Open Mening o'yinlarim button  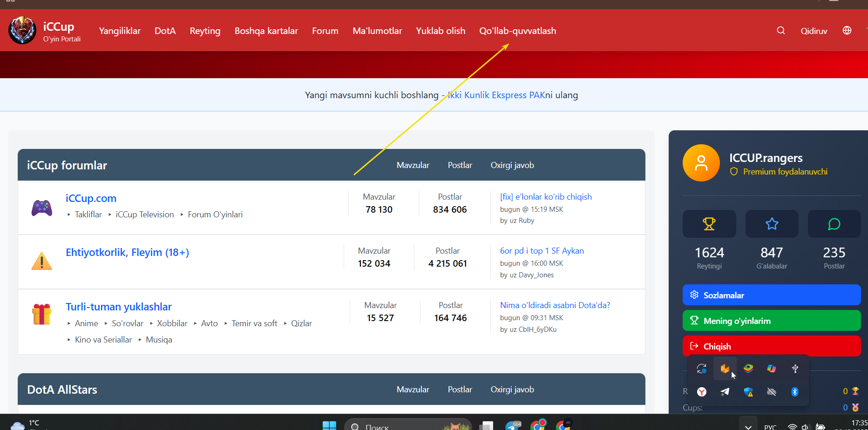click(772, 321)
